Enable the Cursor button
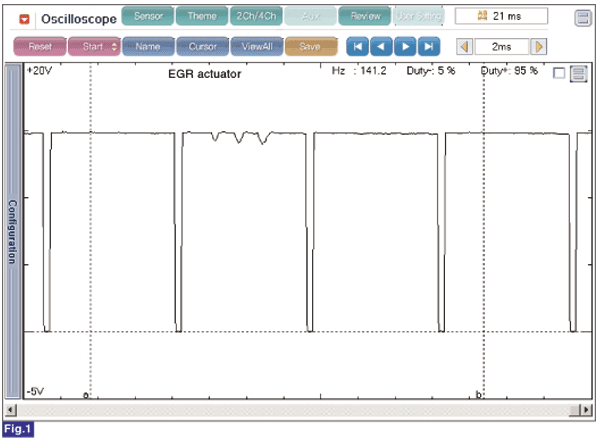Viewport: 600px width, 440px height. [x=202, y=47]
